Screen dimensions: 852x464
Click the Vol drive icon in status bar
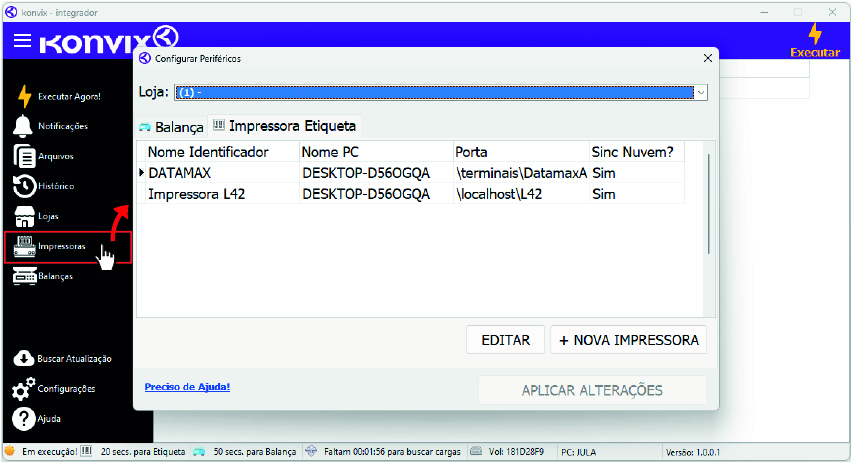coord(476,451)
